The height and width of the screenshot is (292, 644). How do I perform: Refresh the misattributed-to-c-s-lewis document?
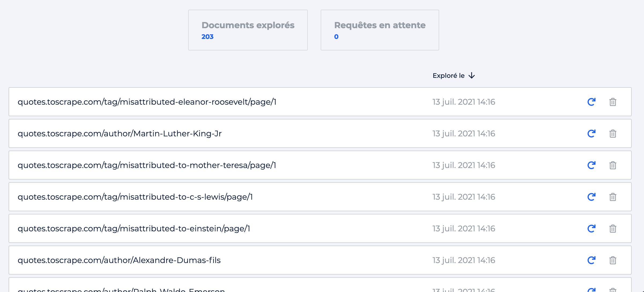pos(591,197)
